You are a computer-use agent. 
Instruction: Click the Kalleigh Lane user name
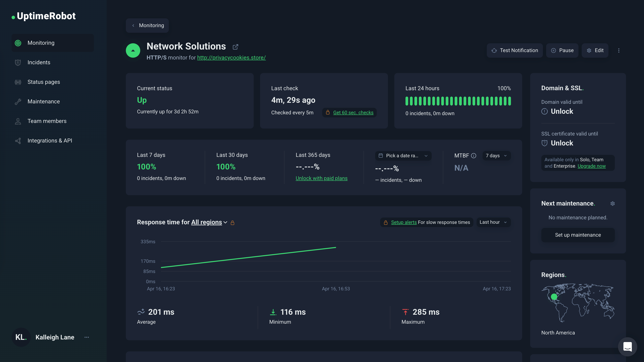55,337
